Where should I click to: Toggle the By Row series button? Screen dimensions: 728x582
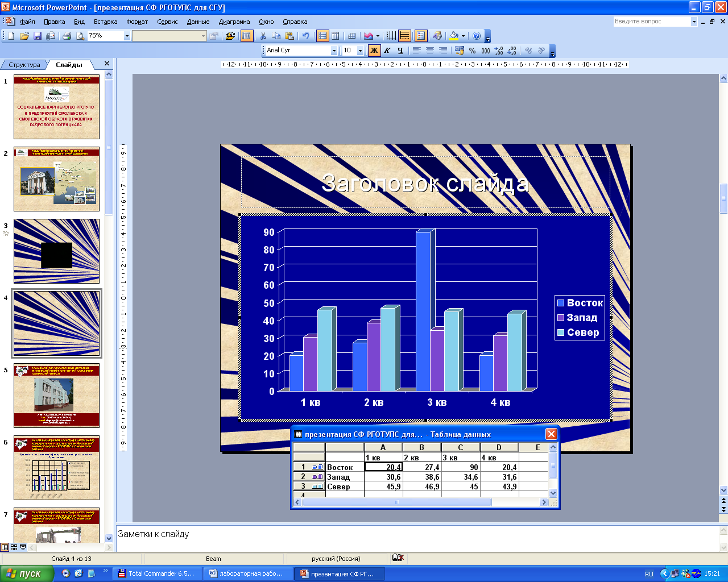322,36
